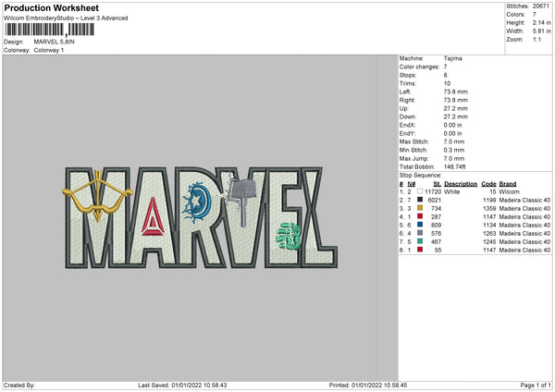Click the stitches count '20671'
This screenshot has height=392, width=555.
(x=541, y=6)
